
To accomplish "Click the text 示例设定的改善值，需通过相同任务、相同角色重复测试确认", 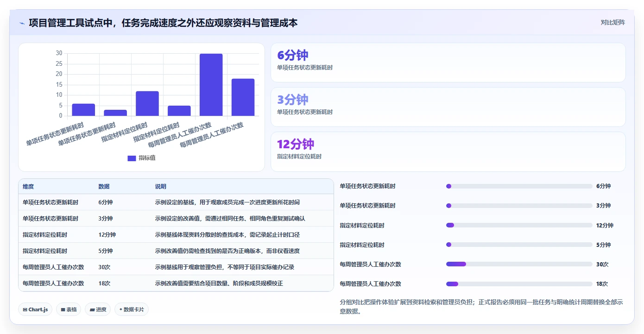I will (x=230, y=218).
